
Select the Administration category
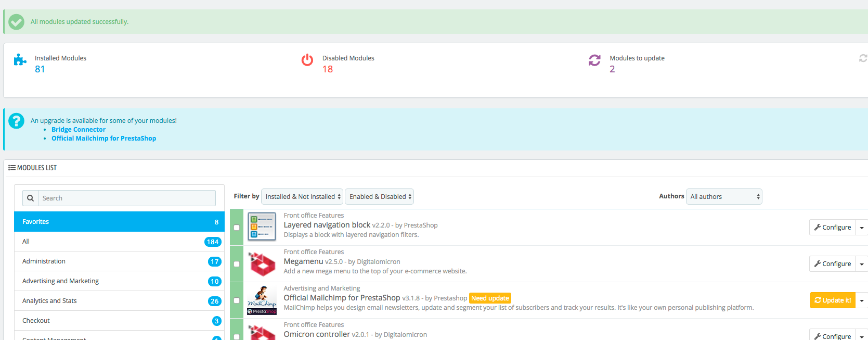(x=119, y=261)
